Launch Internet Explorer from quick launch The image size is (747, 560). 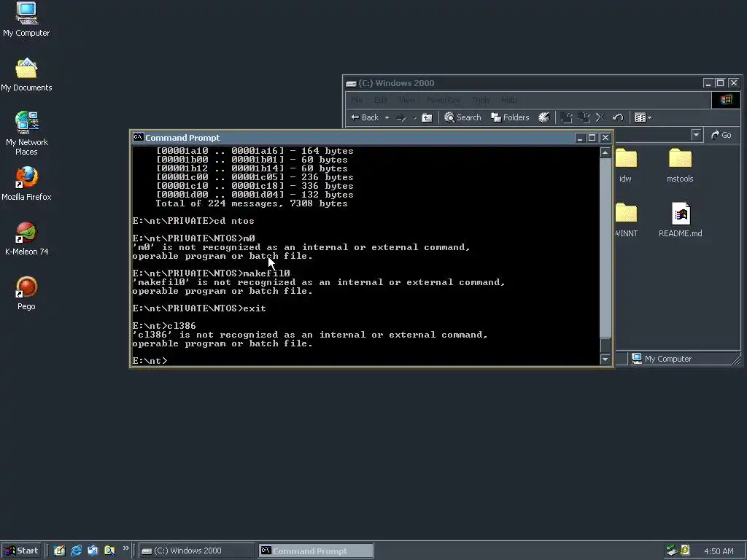76,551
